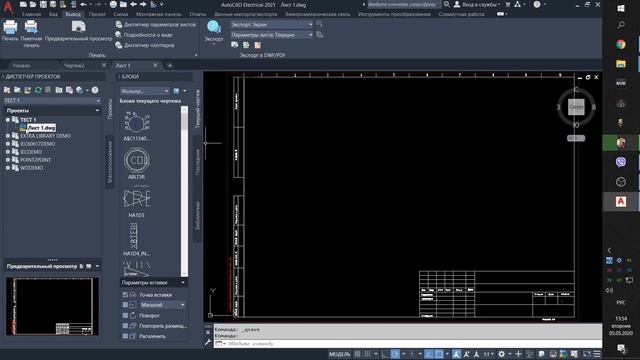Click the Библиотеки vertical tab
This screenshot has height=360, width=640.
pyautogui.click(x=198, y=215)
